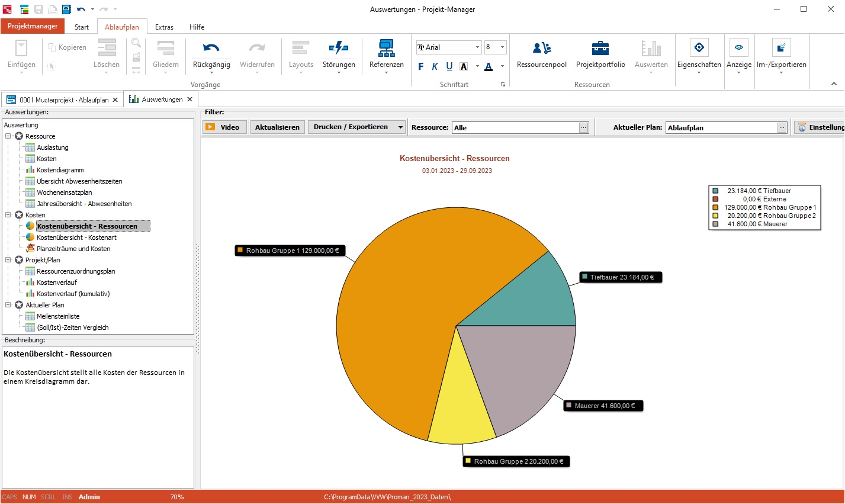Click the Auswerten evaluation icon
Viewport: 845px width, 504px height.
pyautogui.click(x=651, y=49)
